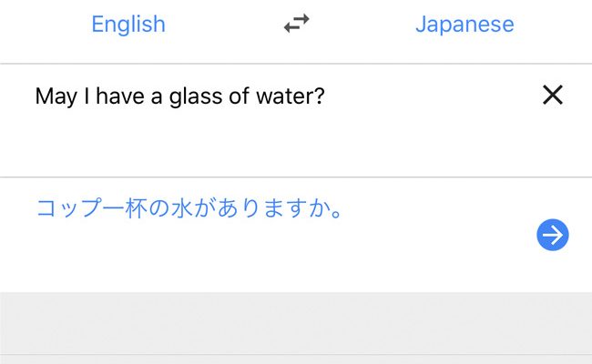The height and width of the screenshot is (364, 592).
Task: Tap blank header space beside the swap arrows
Action: (227, 25)
